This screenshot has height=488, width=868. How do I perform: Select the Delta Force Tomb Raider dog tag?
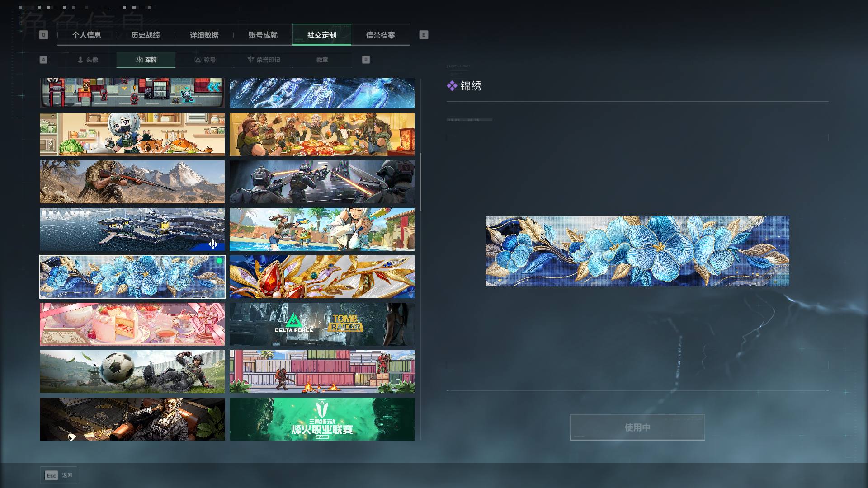[322, 324]
